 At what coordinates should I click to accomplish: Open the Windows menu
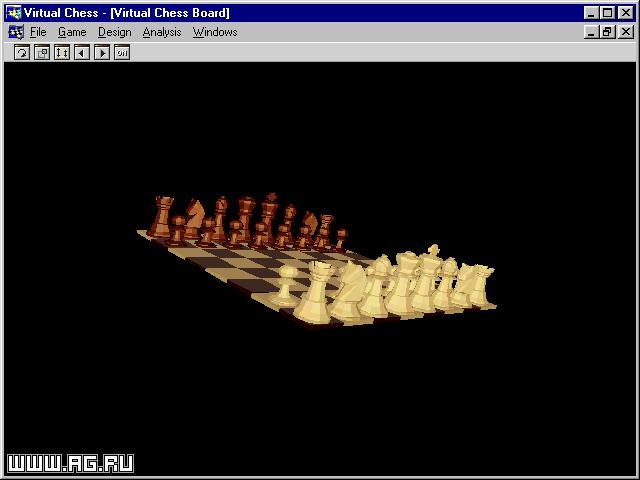click(215, 32)
